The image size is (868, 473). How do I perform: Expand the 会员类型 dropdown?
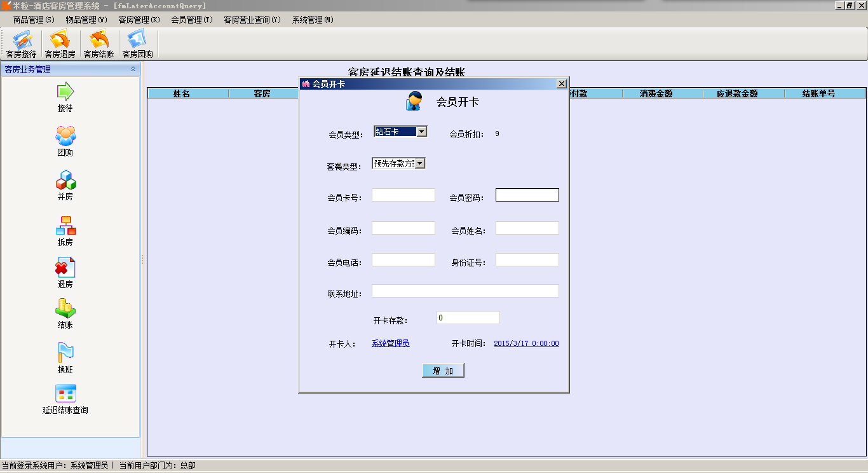[x=421, y=132]
